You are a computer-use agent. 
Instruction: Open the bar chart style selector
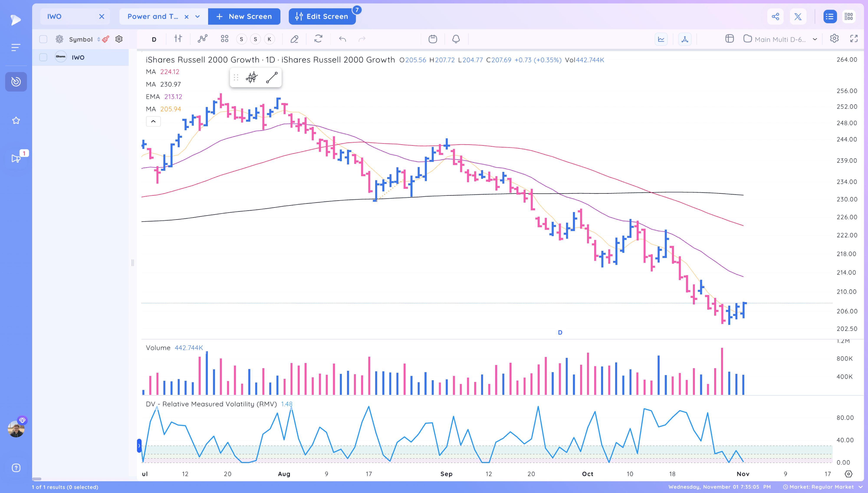click(178, 39)
